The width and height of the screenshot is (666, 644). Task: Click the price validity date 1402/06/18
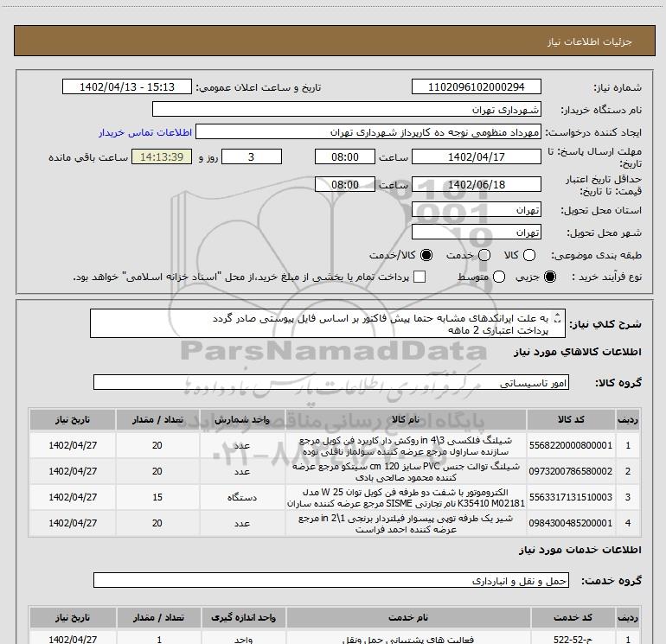tap(476, 184)
